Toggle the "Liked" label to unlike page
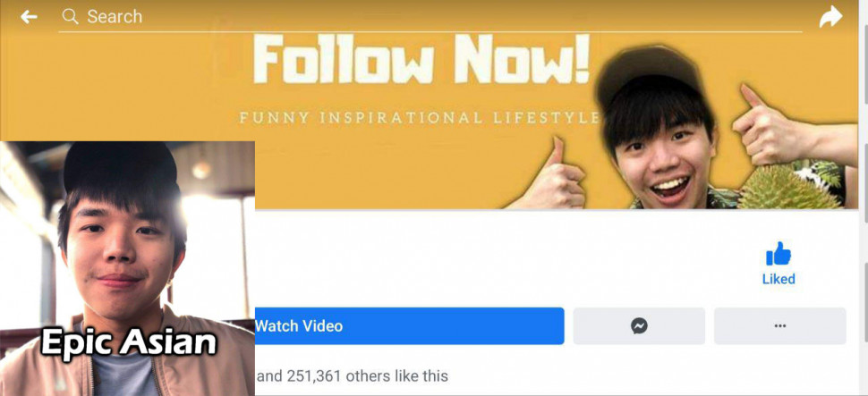This screenshot has height=396, width=868. click(779, 279)
